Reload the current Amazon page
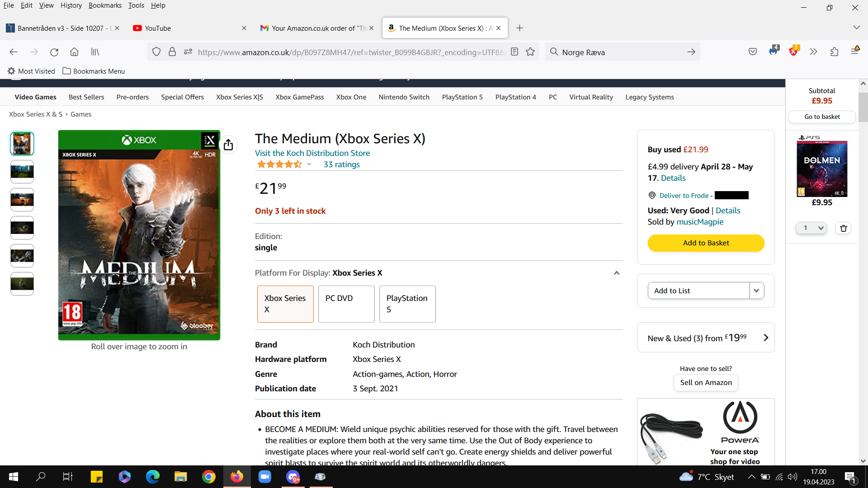The image size is (868, 488). coord(54,52)
